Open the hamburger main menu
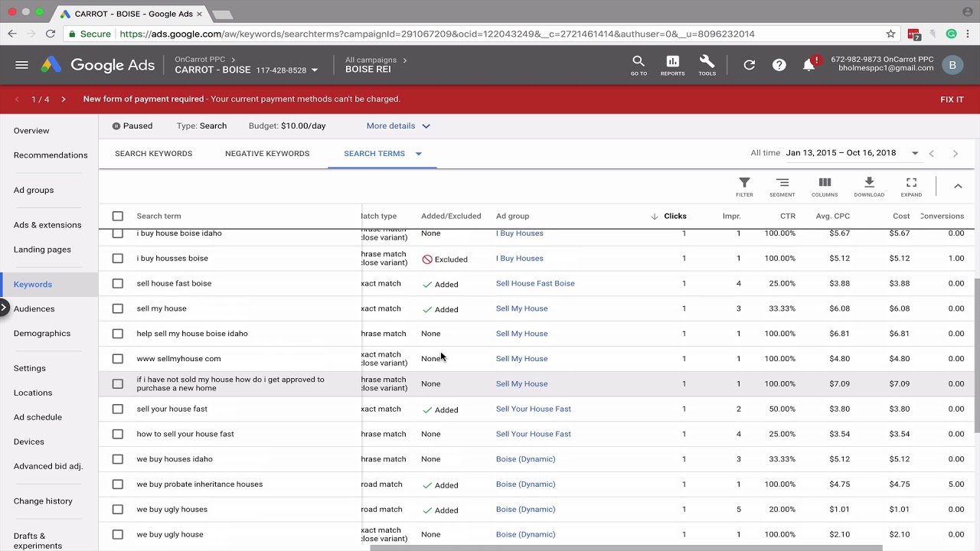 [21, 65]
